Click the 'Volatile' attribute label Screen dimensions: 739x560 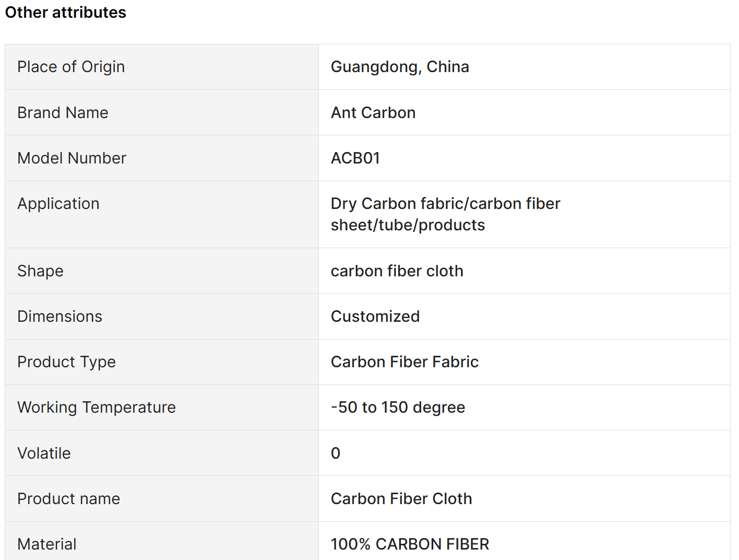pyautogui.click(x=44, y=453)
